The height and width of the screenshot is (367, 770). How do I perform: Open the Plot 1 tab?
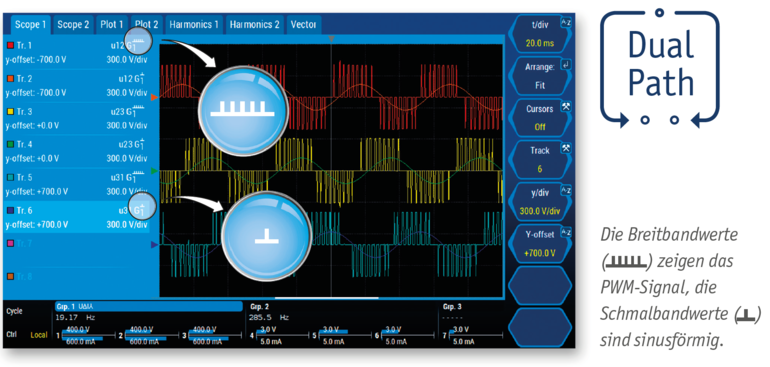coord(112,25)
